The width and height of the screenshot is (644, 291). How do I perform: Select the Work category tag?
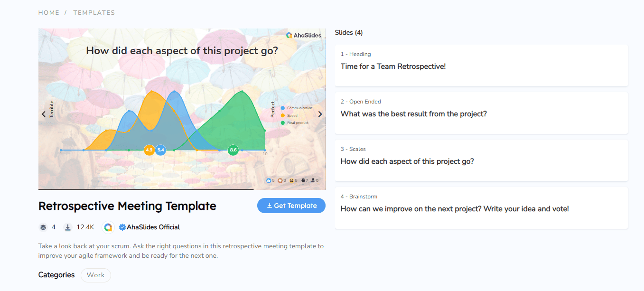(x=96, y=275)
